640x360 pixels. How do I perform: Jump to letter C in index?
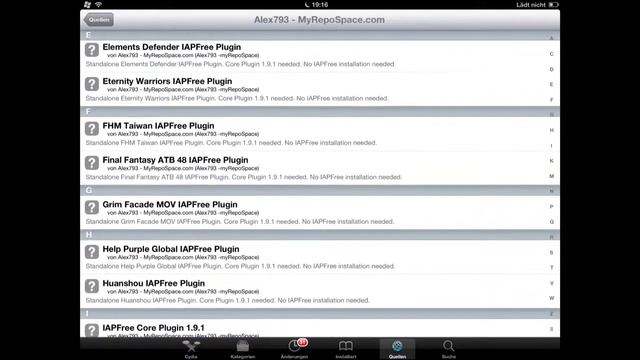(551, 54)
